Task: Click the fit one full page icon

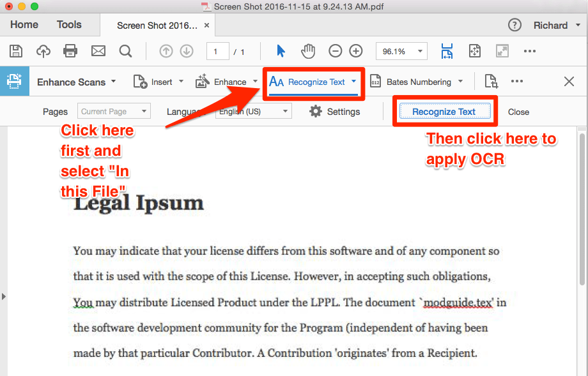Action: 475,51
